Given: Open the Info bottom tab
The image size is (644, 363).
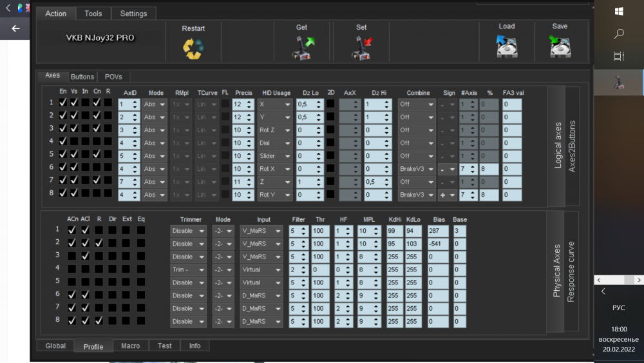Looking at the screenshot, I should (194, 346).
